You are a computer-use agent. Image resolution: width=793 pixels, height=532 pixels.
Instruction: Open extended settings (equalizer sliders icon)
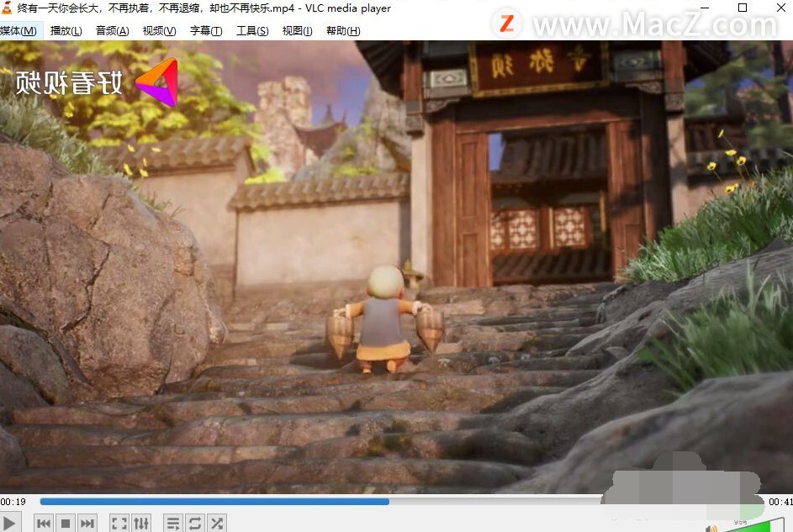(x=141, y=523)
